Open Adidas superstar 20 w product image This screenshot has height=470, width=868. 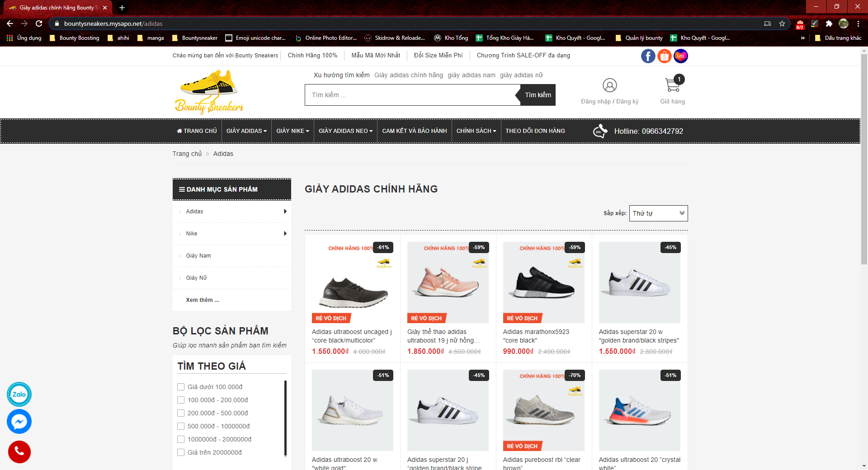[x=639, y=282]
